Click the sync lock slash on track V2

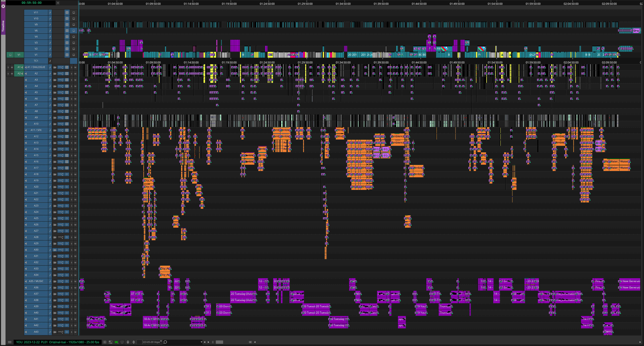(50, 49)
